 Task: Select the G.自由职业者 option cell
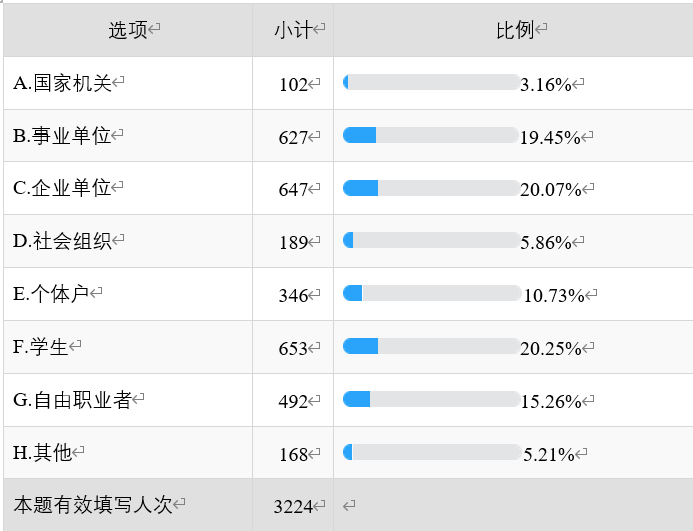pos(128,400)
